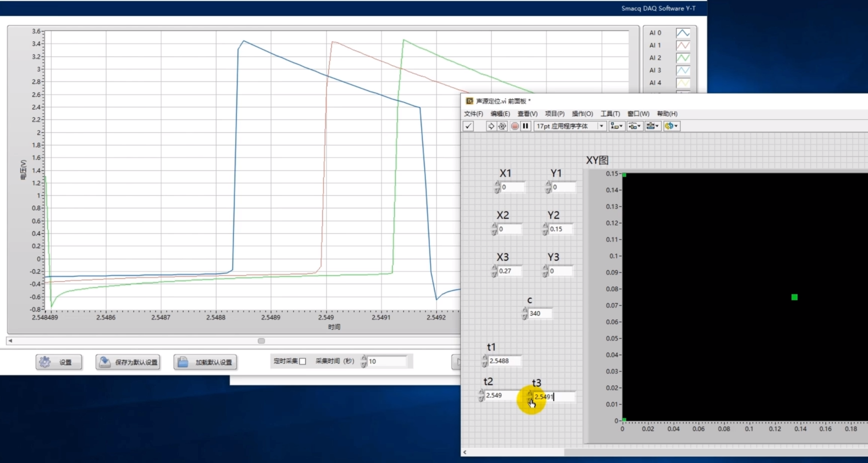Open the Reorder toolbar menu
Viewport: 868px width, 463px height.
[671, 126]
